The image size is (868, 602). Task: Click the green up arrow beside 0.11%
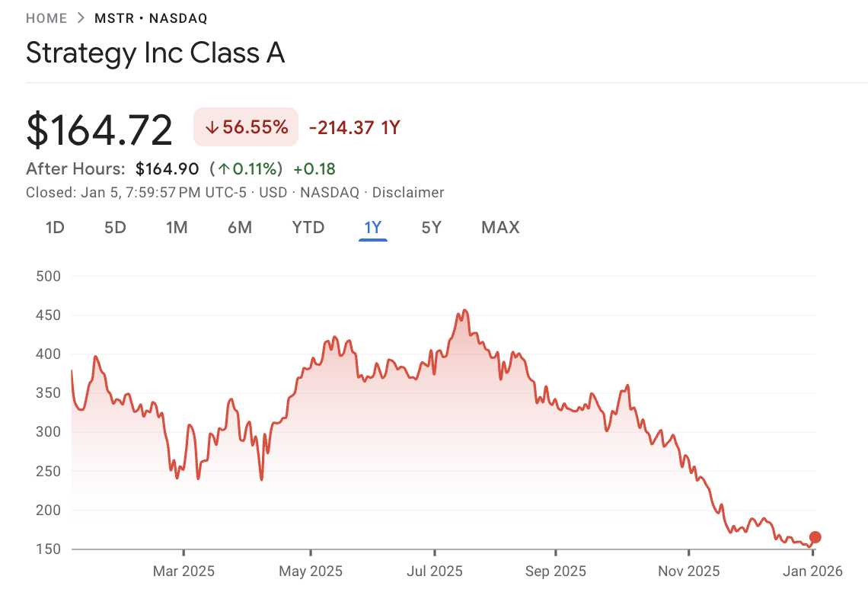tap(224, 169)
